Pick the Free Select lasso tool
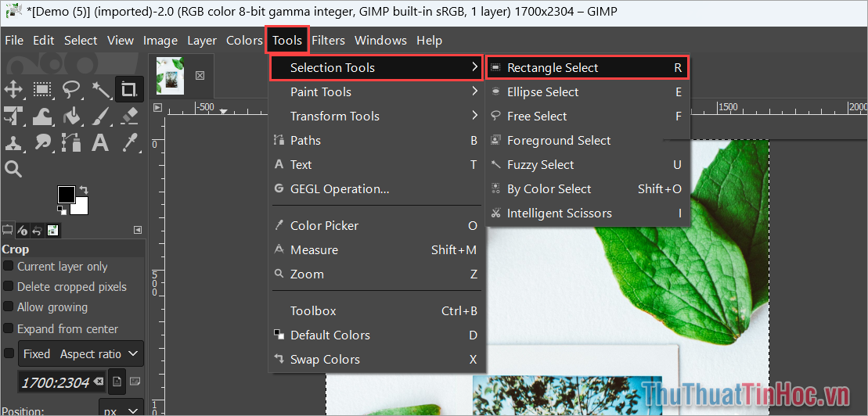 71,89
